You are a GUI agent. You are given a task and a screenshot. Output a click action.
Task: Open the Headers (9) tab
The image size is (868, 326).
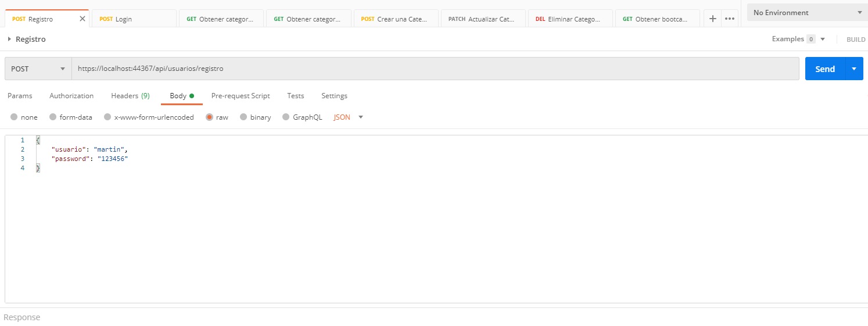click(x=130, y=96)
